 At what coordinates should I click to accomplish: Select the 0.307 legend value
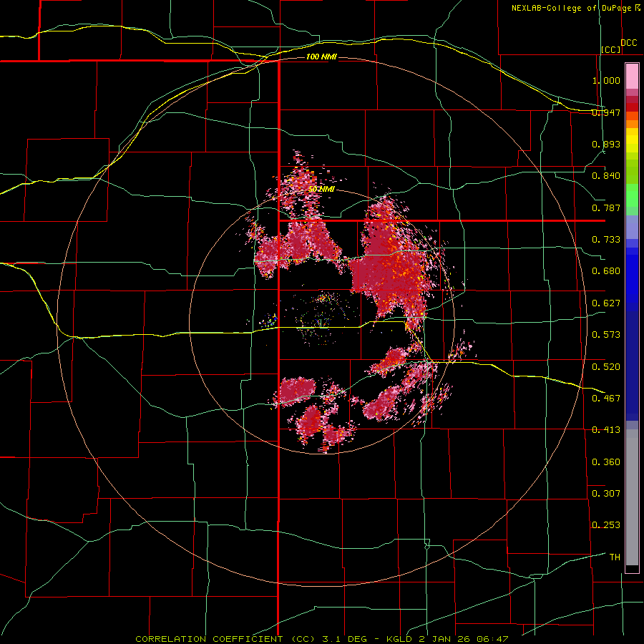(x=606, y=494)
